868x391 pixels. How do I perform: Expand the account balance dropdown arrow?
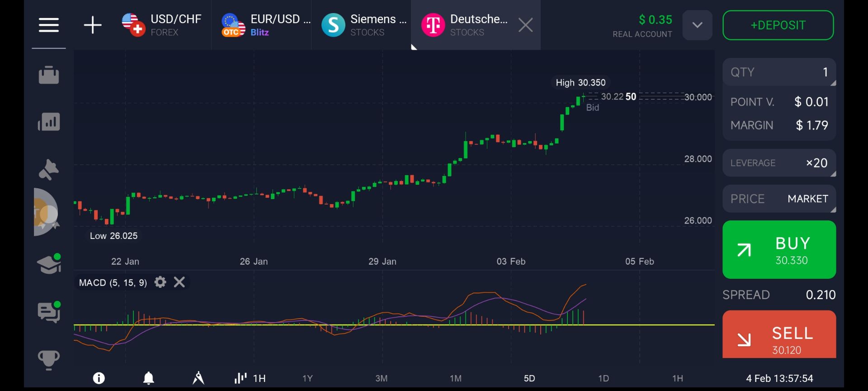tap(697, 25)
